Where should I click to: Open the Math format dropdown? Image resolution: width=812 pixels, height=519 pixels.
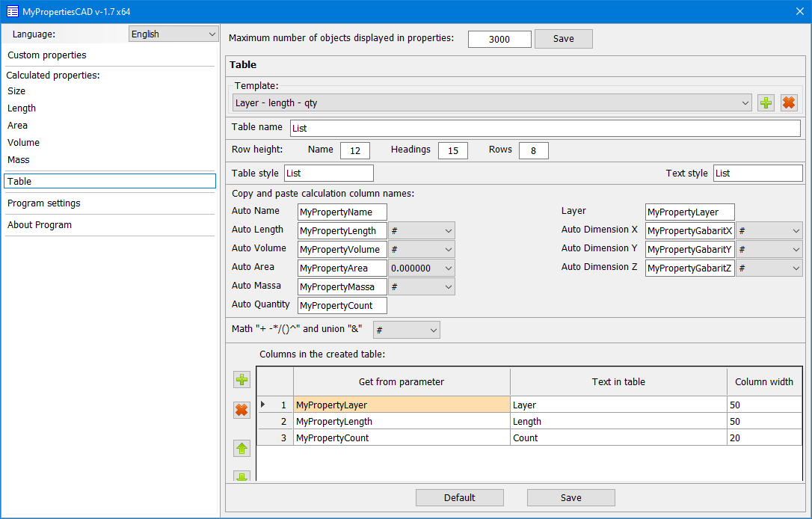click(407, 330)
